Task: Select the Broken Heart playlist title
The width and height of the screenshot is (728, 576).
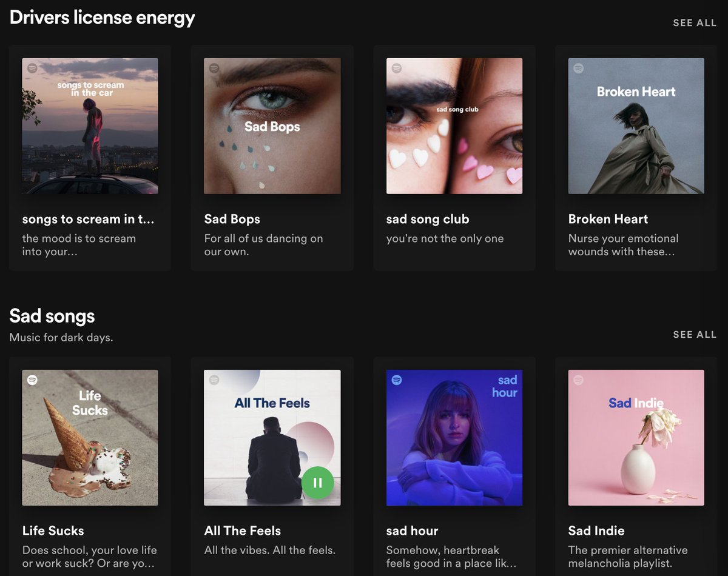Action: 607,219
